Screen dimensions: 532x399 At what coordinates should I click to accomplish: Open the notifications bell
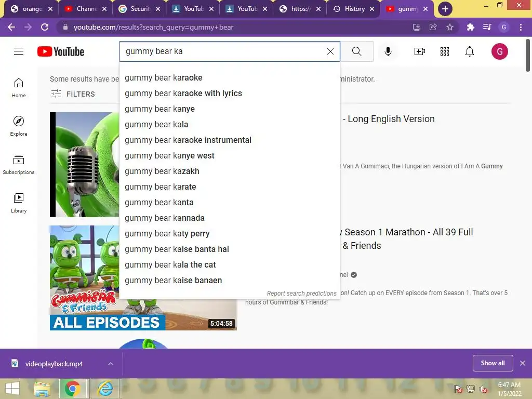pyautogui.click(x=470, y=51)
